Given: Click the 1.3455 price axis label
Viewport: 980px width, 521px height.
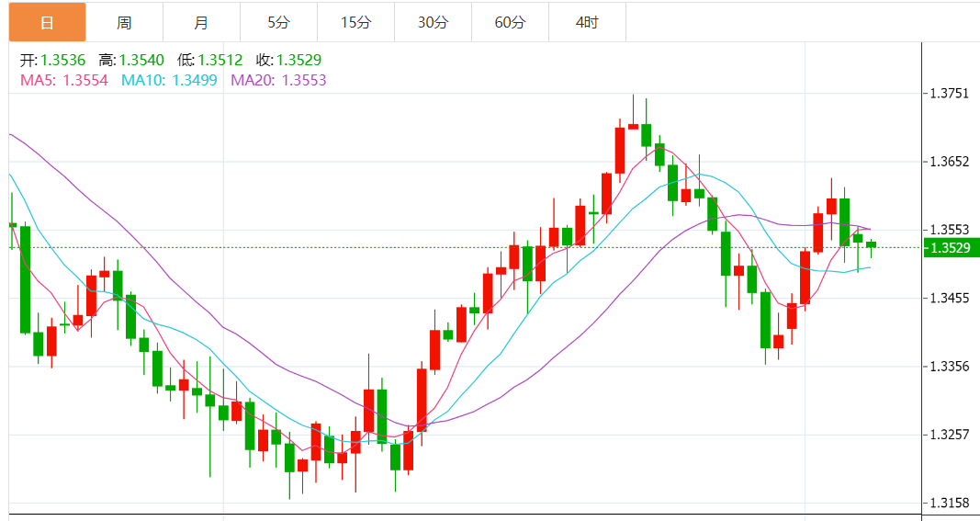Looking at the screenshot, I should point(950,298).
